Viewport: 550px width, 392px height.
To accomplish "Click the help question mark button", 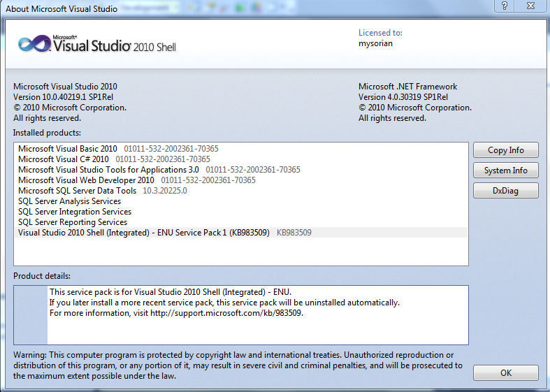I will pyautogui.click(x=505, y=6).
